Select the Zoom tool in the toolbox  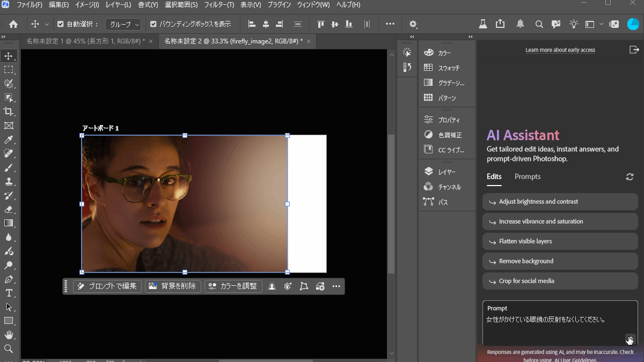pos(9,349)
